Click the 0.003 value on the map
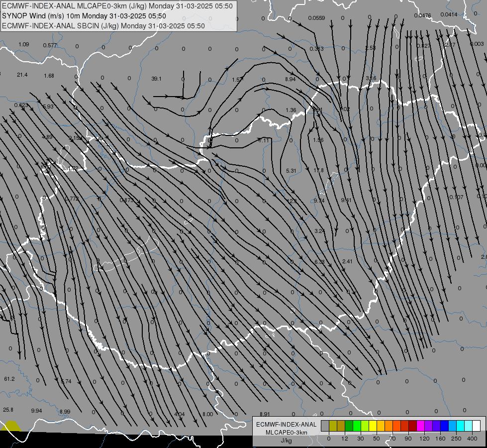 click(477, 44)
